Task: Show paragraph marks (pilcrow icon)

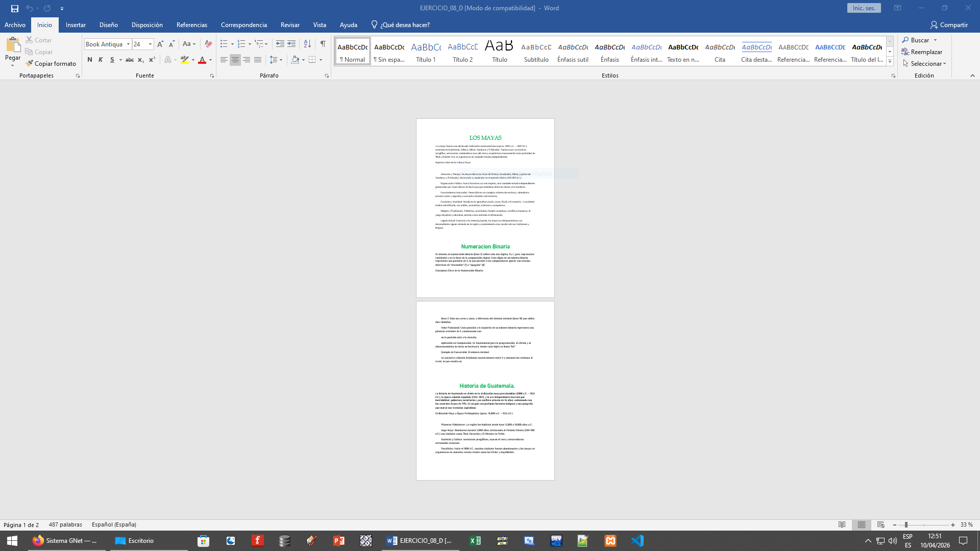Action: (323, 44)
